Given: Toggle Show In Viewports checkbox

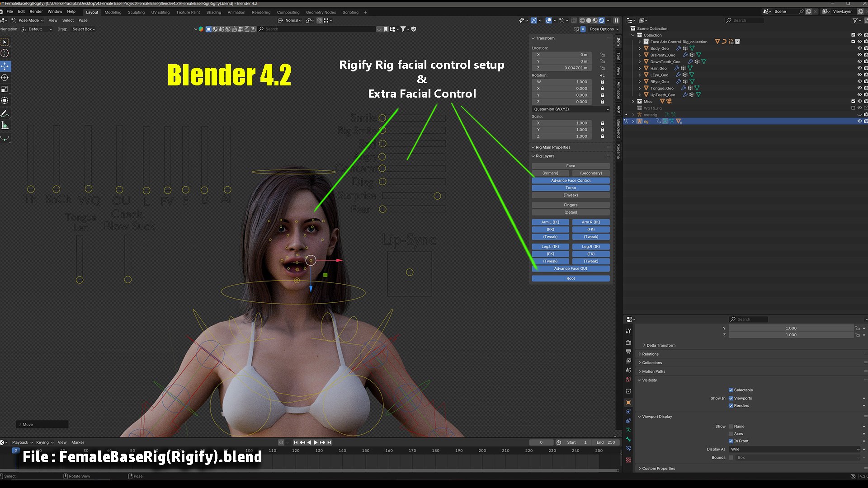Looking at the screenshot, I should (x=731, y=398).
